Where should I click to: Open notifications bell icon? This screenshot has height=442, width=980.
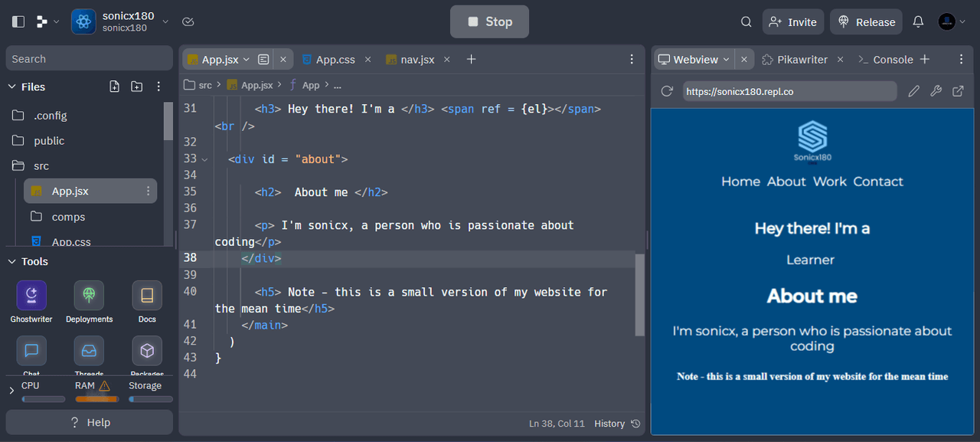point(918,22)
